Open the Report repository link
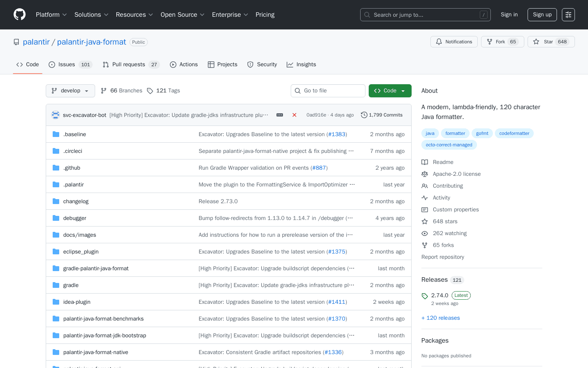Image resolution: width=588 pixels, height=368 pixels. tap(443, 257)
